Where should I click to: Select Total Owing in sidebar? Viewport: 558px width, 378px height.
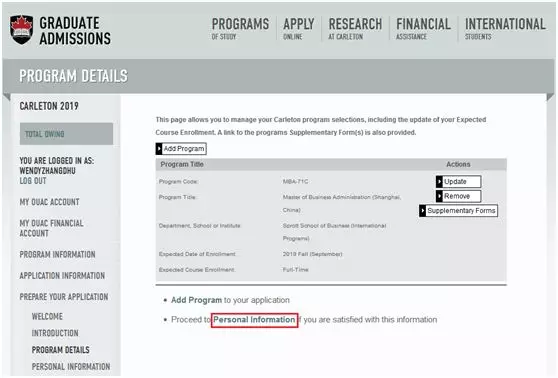tap(66, 134)
